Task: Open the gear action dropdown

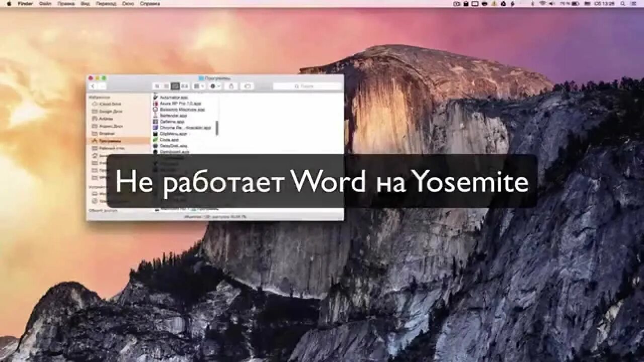Action: [x=215, y=86]
